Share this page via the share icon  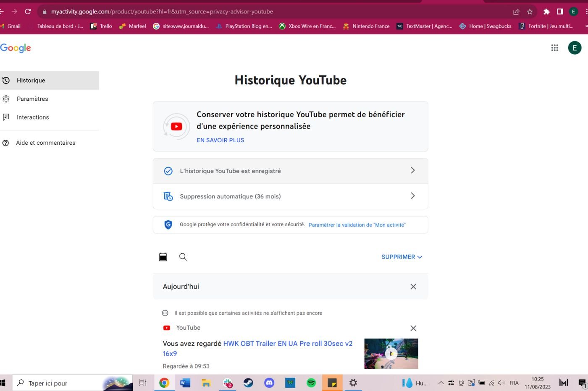pyautogui.click(x=516, y=11)
